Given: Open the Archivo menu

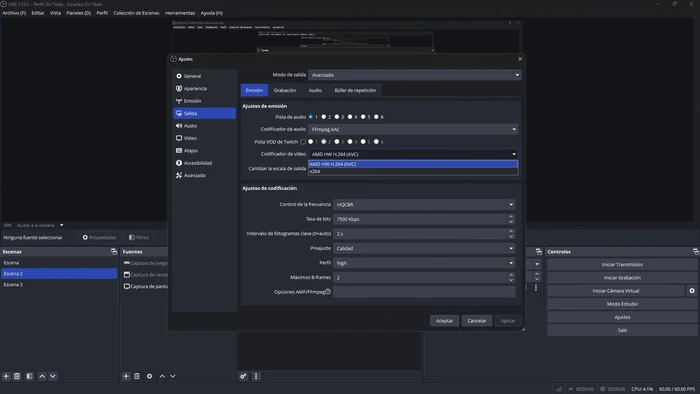Looking at the screenshot, I should (x=14, y=13).
